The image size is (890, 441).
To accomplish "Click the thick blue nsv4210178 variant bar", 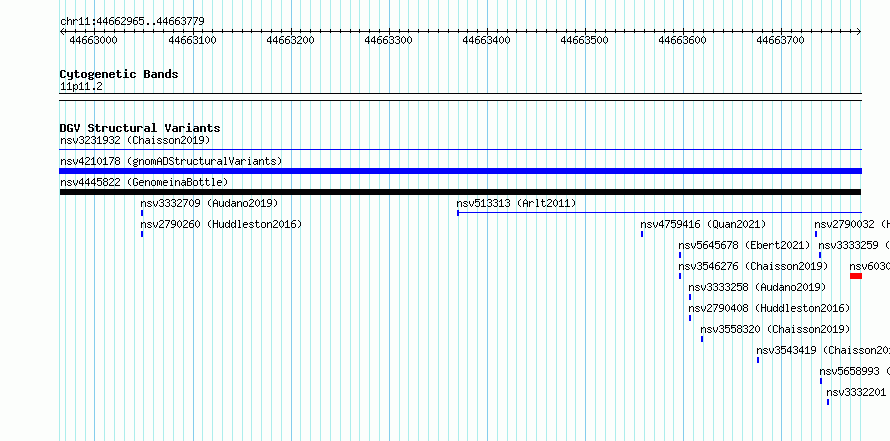I will (460, 171).
